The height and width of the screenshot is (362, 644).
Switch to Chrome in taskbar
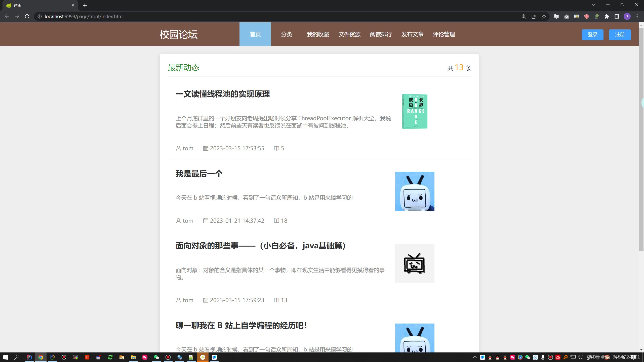pyautogui.click(x=41, y=357)
